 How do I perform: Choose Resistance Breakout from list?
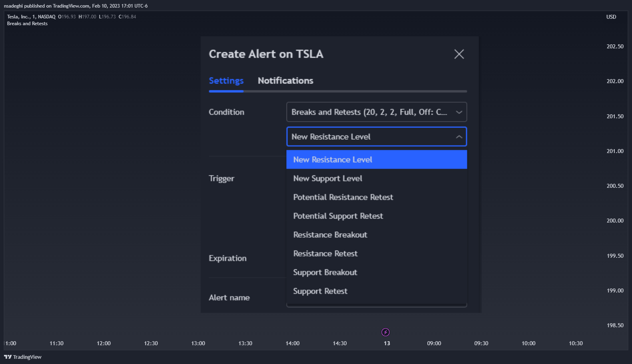pos(377,235)
